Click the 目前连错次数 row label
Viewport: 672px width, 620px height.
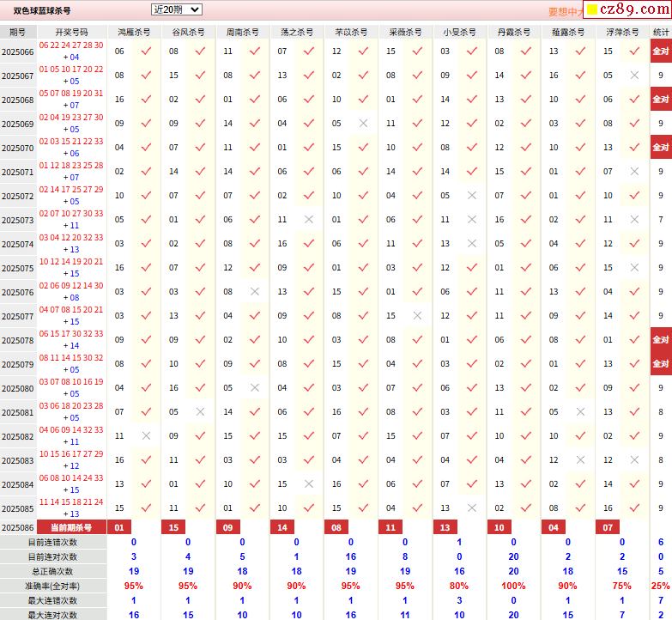52,543
